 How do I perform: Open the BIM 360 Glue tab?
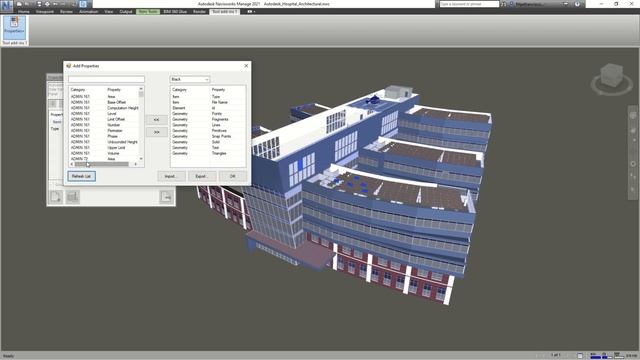175,11
